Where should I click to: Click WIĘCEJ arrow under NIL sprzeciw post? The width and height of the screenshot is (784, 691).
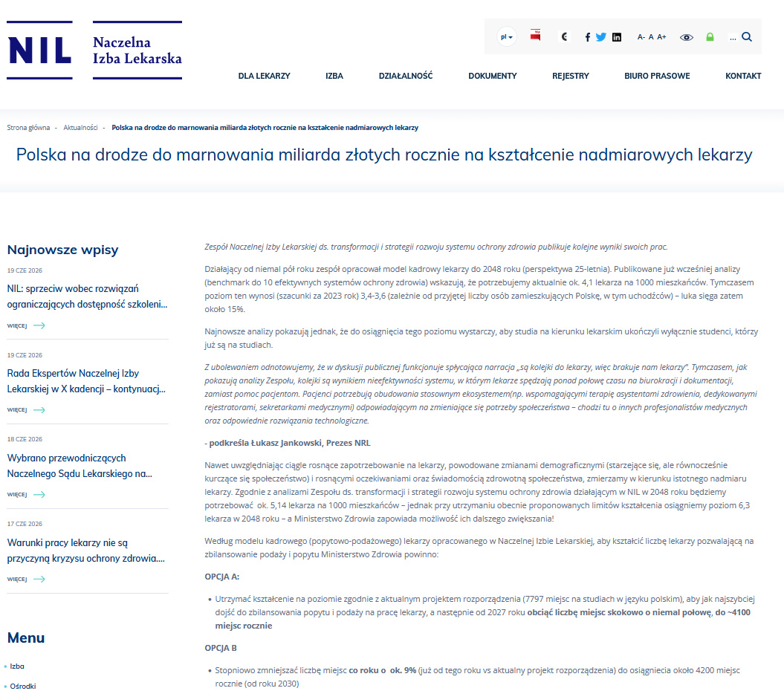(26, 325)
